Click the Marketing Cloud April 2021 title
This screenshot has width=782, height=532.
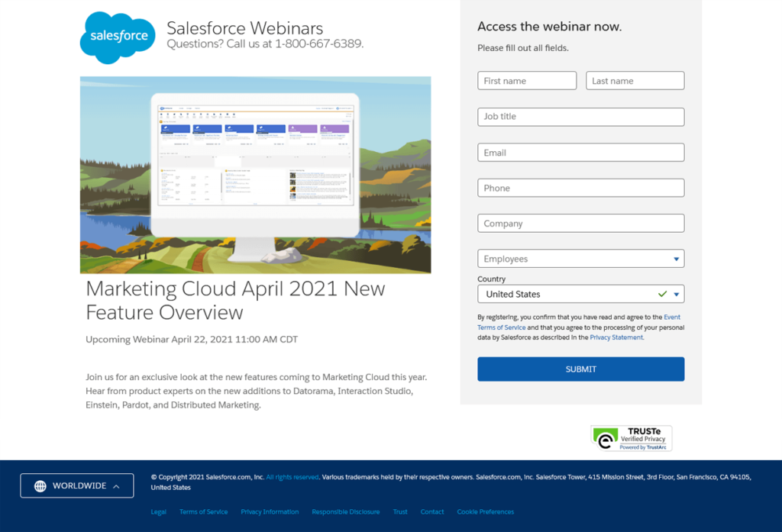(235, 301)
